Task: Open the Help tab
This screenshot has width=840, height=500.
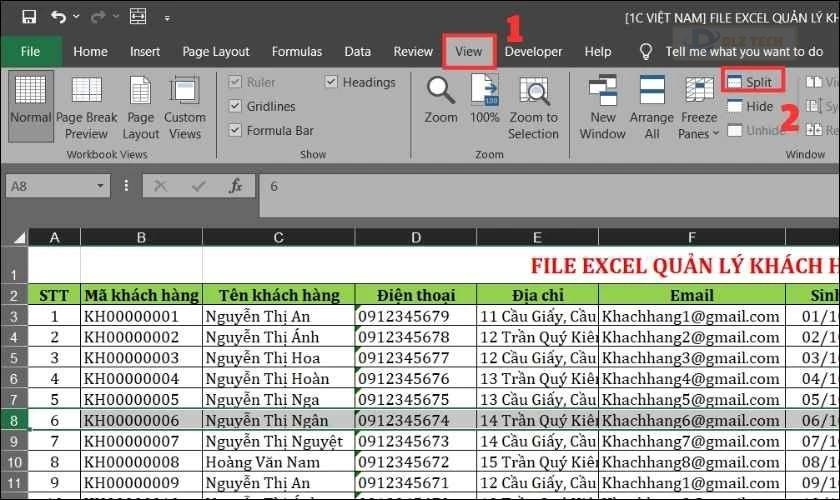Action: pyautogui.click(x=597, y=51)
